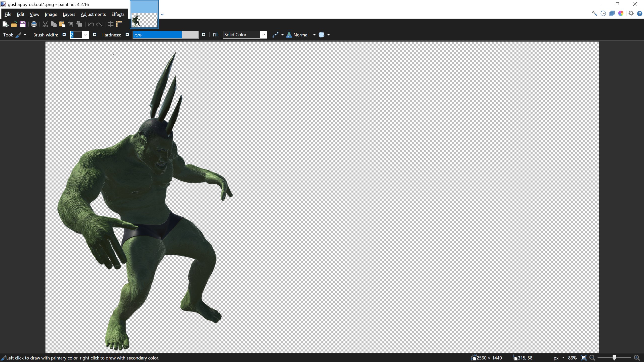Save the image with the floppy icon
This screenshot has width=644, height=362.
(x=23, y=24)
